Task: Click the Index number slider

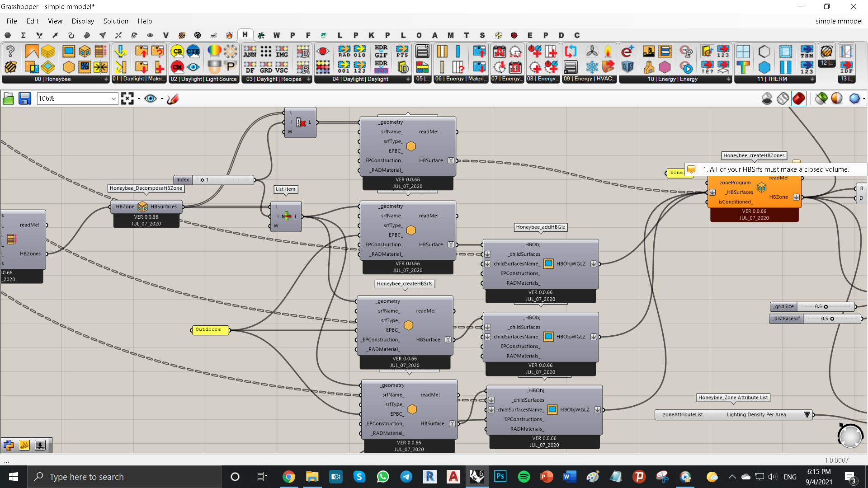Action: coord(214,180)
